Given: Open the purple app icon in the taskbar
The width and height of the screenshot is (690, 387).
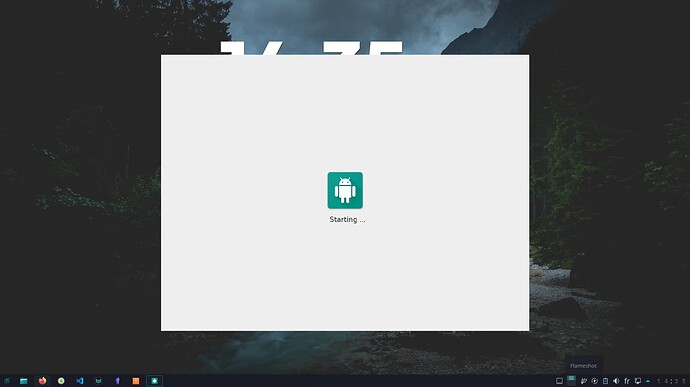Looking at the screenshot, I should 117,381.
